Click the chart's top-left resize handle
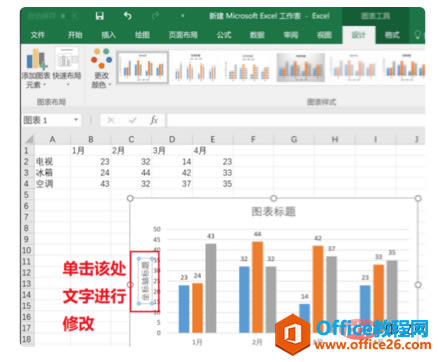The height and width of the screenshot is (362, 438). (x=130, y=198)
